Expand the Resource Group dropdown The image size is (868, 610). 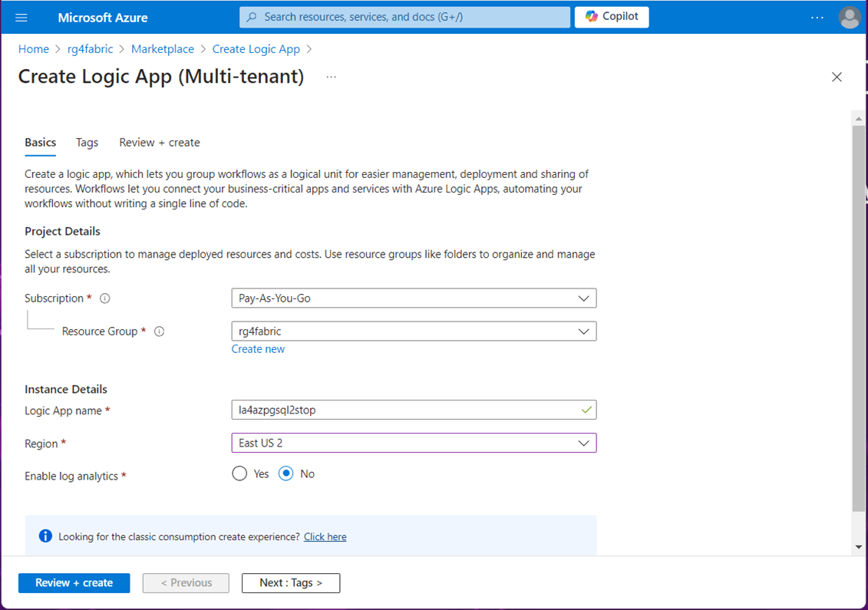414,331
